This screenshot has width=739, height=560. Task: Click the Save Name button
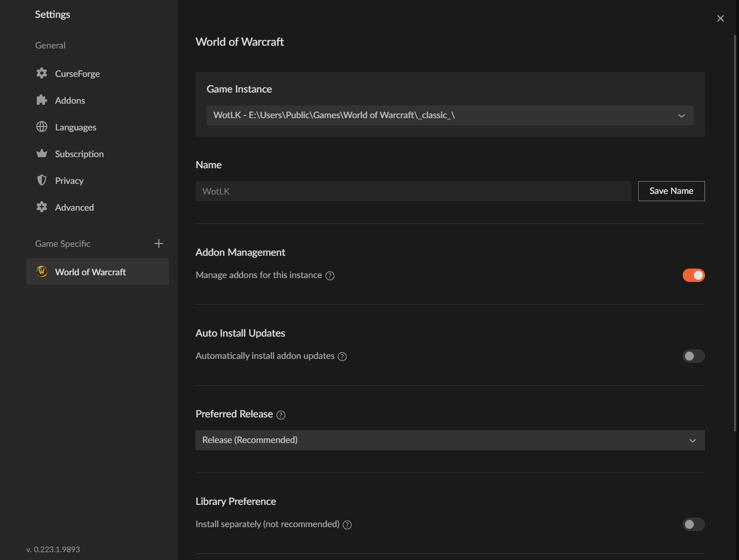coord(671,191)
